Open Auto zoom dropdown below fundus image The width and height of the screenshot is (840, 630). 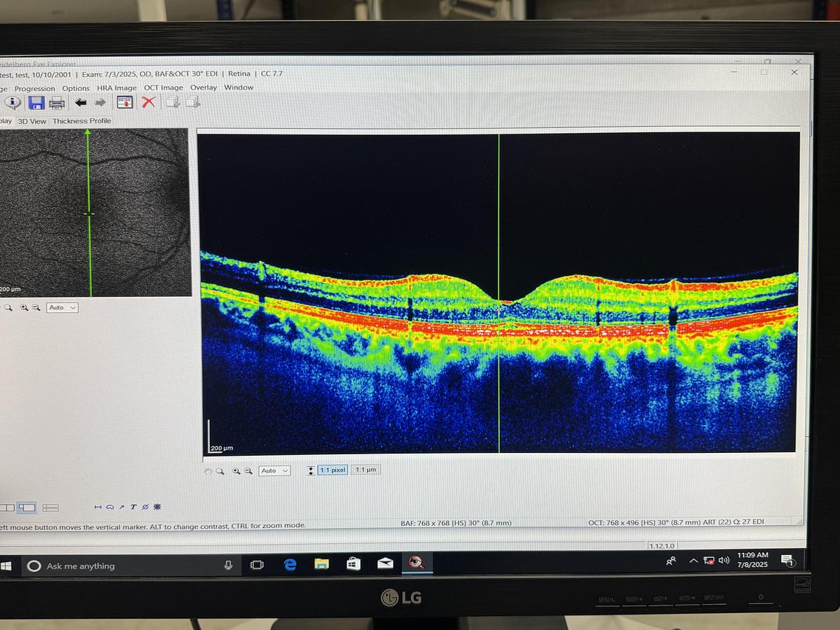[x=62, y=307]
